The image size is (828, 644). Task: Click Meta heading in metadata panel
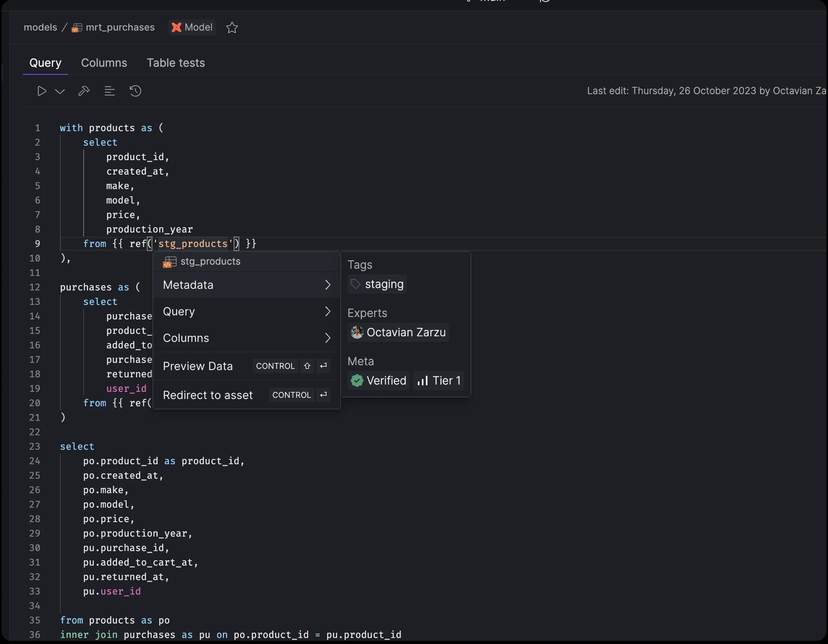[361, 361]
